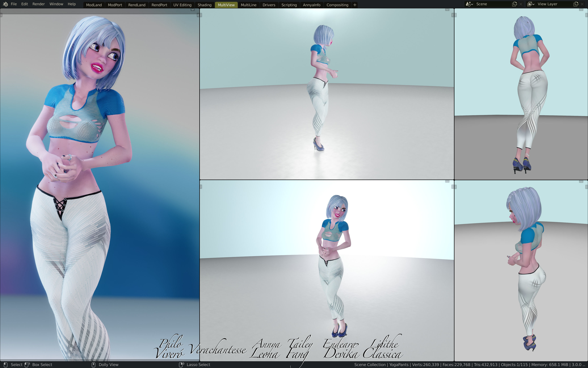The image size is (588, 368).
Task: Open the Help menu
Action: tap(72, 4)
